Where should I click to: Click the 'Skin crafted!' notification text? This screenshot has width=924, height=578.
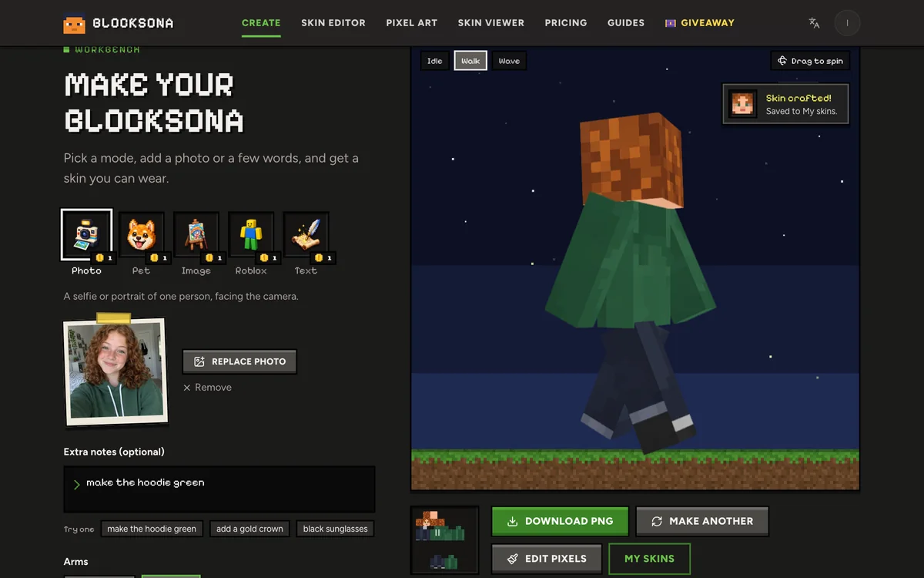coord(798,98)
